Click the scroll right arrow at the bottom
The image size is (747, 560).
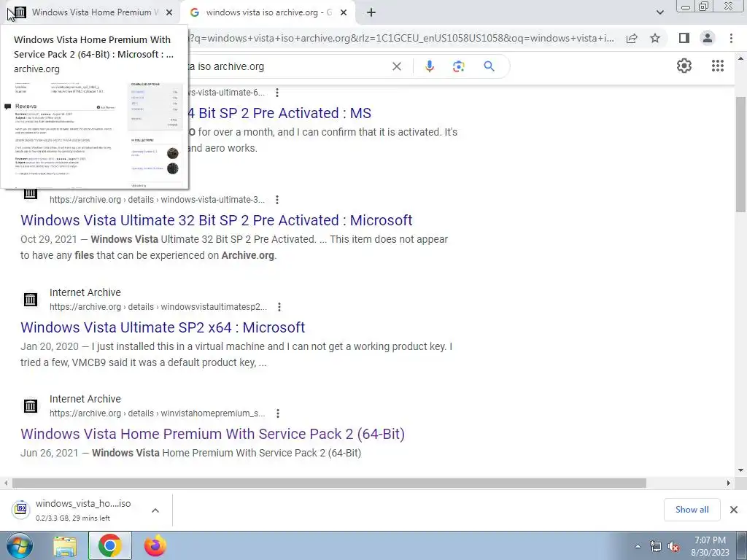click(729, 483)
